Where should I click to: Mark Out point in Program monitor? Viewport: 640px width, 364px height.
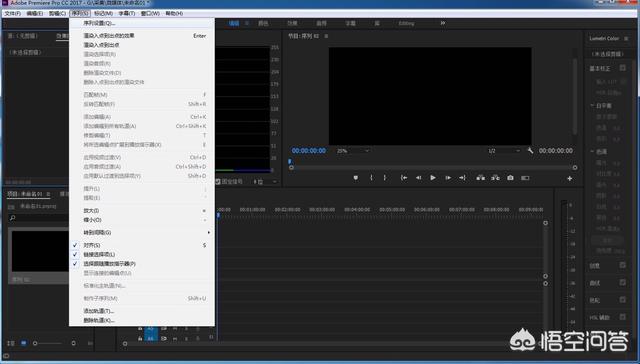384,178
